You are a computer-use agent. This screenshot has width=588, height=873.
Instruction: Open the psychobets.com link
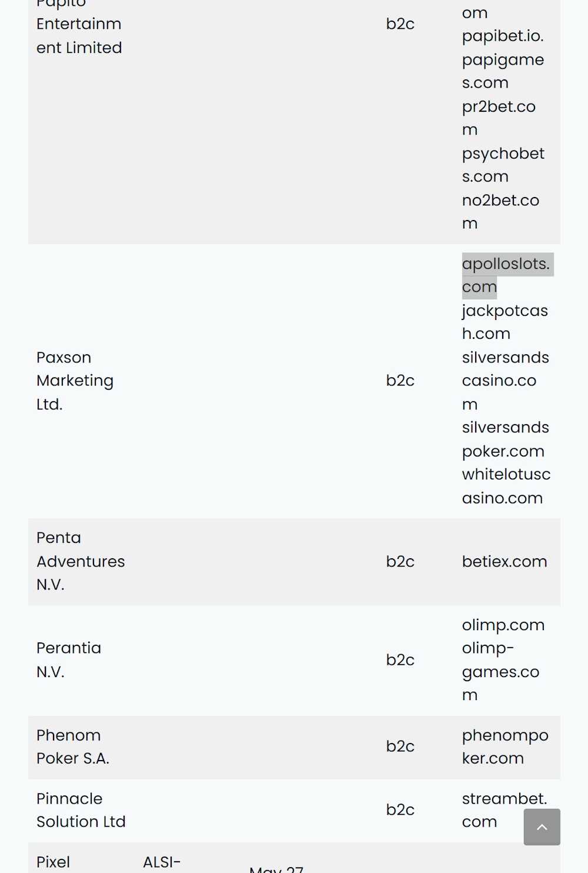tap(503, 165)
